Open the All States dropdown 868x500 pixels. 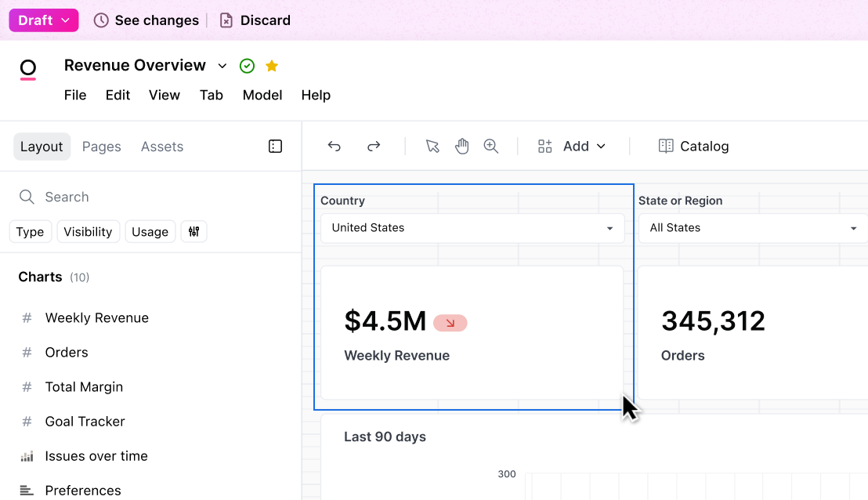tap(752, 227)
